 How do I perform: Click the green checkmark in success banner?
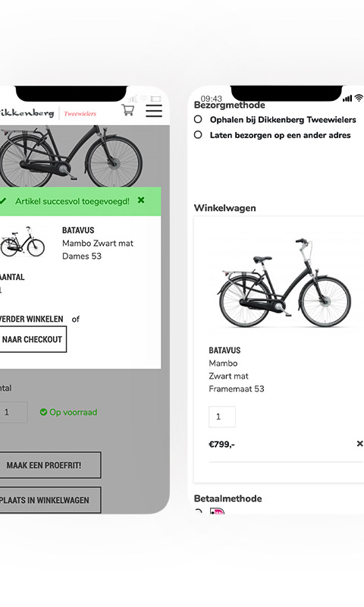point(3,200)
